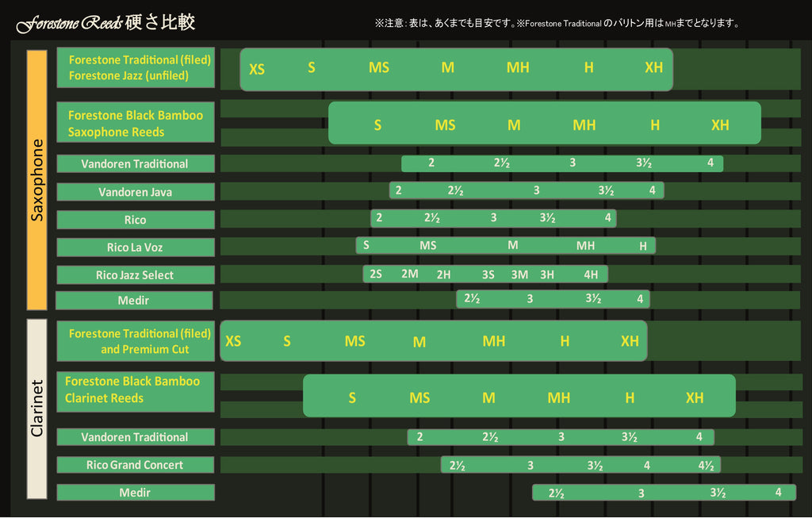
Task: Select Forestone Black Bamboo Clarinet Reeds label
Action: tap(136, 389)
